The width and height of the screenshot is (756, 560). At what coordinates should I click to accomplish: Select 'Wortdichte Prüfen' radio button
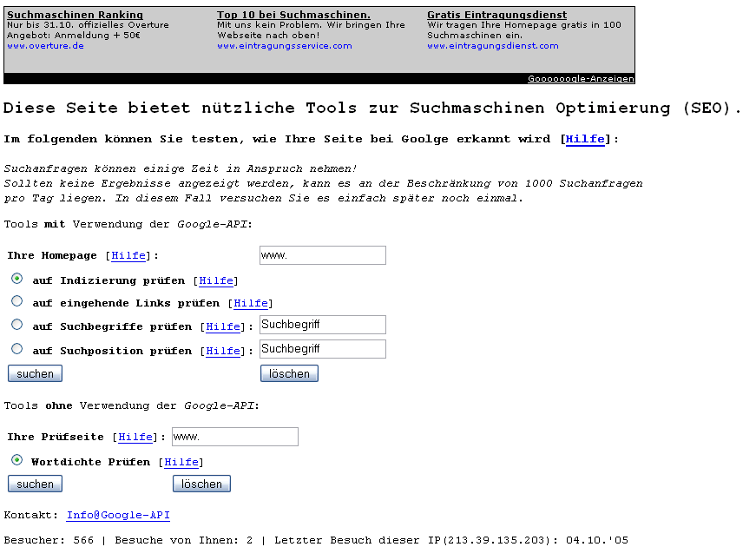pos(16,459)
